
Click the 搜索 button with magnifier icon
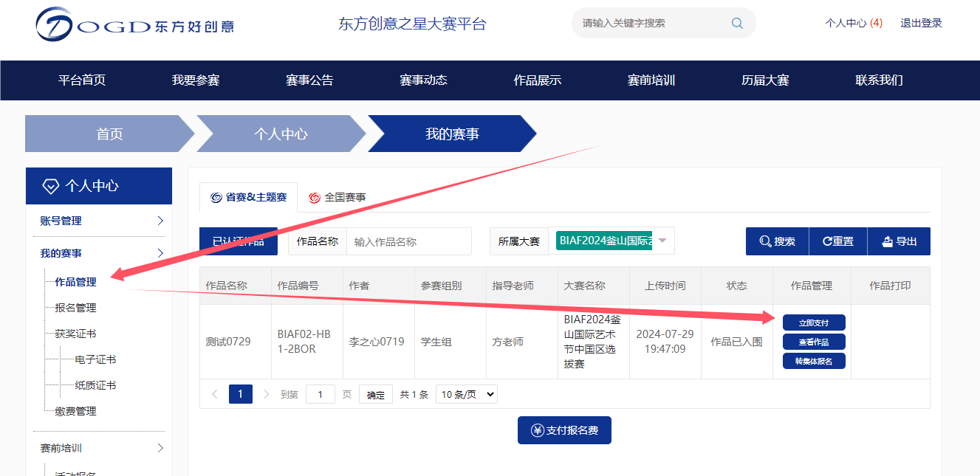pos(777,241)
